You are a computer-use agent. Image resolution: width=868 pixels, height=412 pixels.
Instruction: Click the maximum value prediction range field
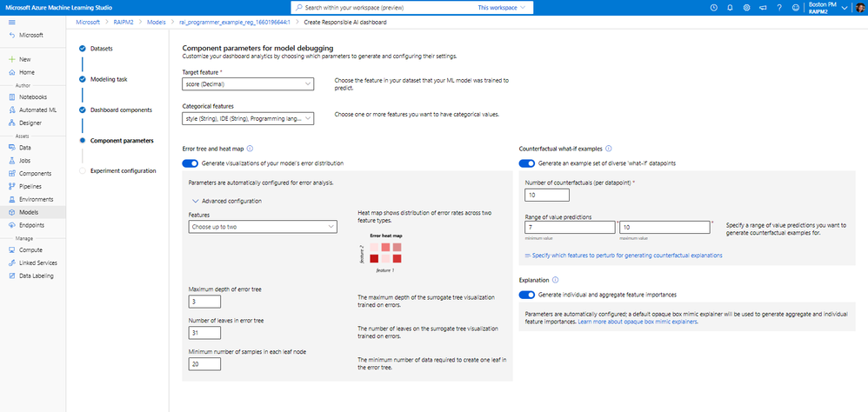664,227
